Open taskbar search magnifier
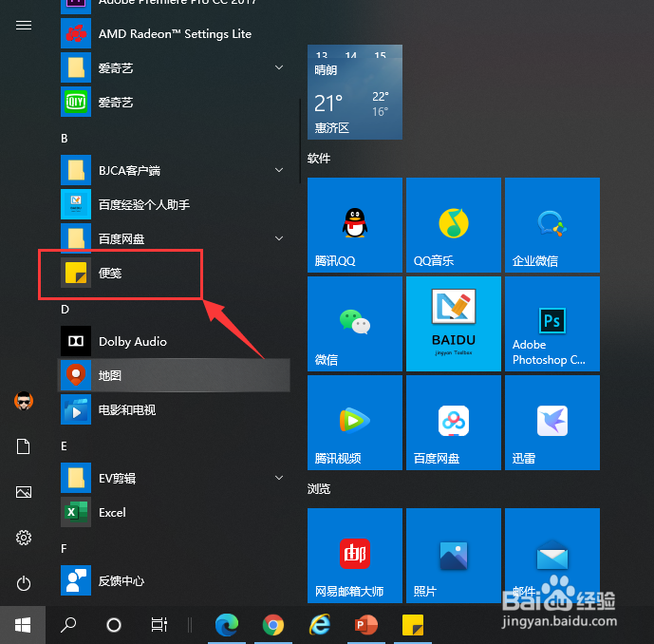Image resolution: width=654 pixels, height=644 pixels. (x=68, y=625)
